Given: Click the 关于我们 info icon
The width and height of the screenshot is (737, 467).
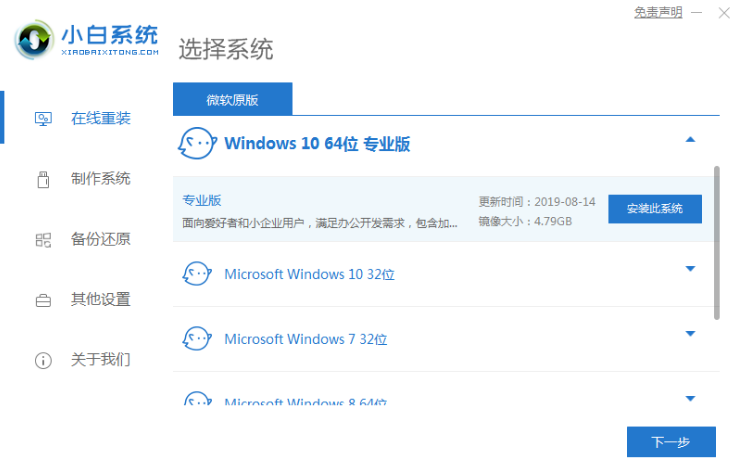Looking at the screenshot, I should [43, 360].
